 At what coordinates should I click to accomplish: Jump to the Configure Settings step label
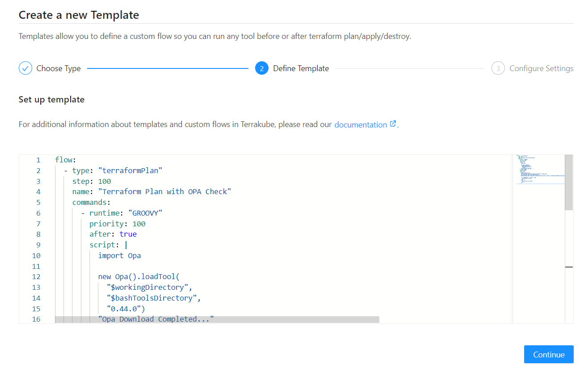pyautogui.click(x=541, y=68)
